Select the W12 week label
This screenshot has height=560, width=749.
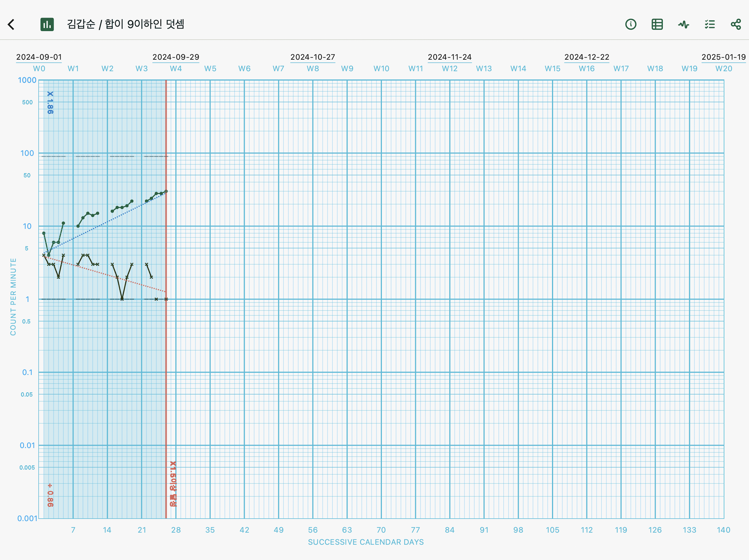click(450, 69)
